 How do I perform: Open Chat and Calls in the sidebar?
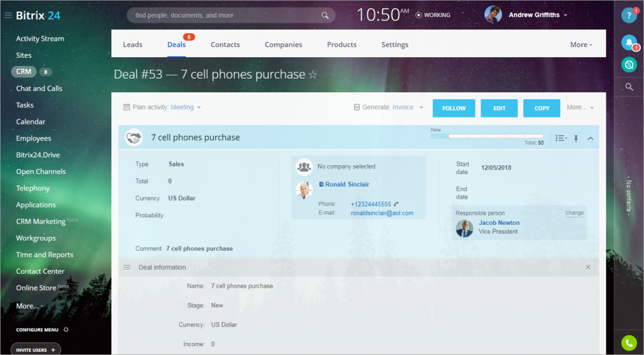click(x=39, y=89)
